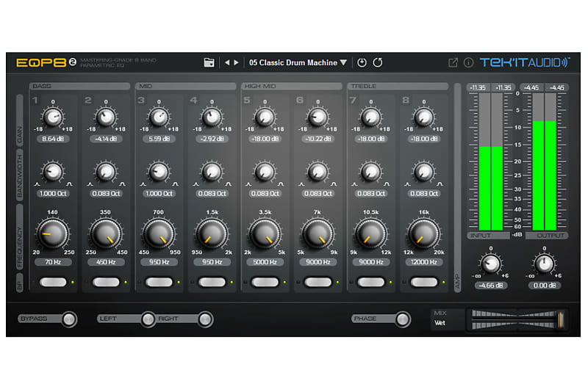Click the power icon in the top bar
Image resolution: width=588 pixels, height=392 pixels.
click(362, 62)
